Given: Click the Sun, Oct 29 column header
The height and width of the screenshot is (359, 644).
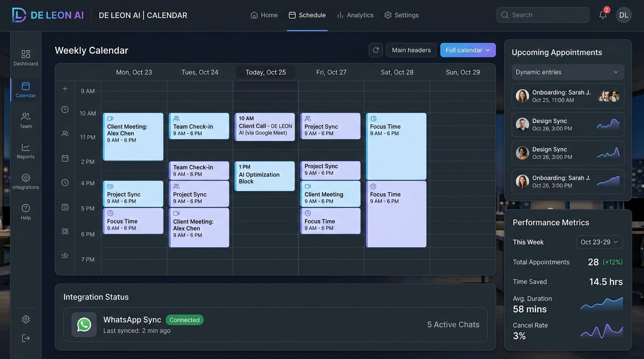Looking at the screenshot, I should pyautogui.click(x=463, y=72).
